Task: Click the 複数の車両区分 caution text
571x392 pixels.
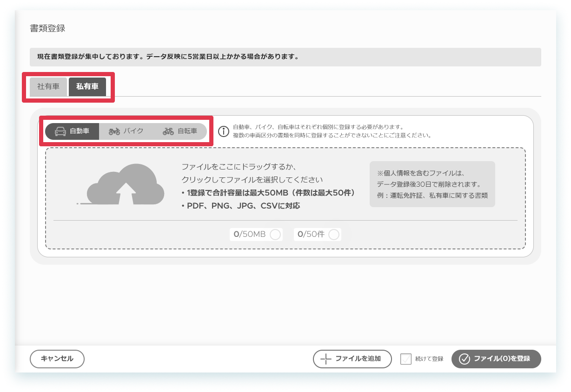Action: click(x=332, y=136)
